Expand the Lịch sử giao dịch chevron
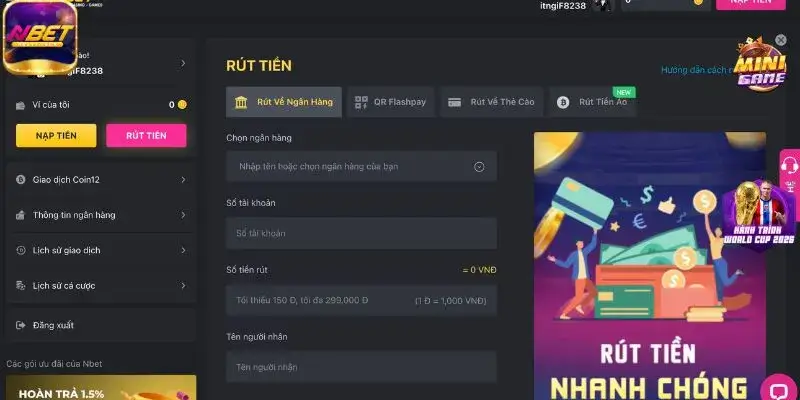This screenshot has height=400, width=800. point(183,251)
